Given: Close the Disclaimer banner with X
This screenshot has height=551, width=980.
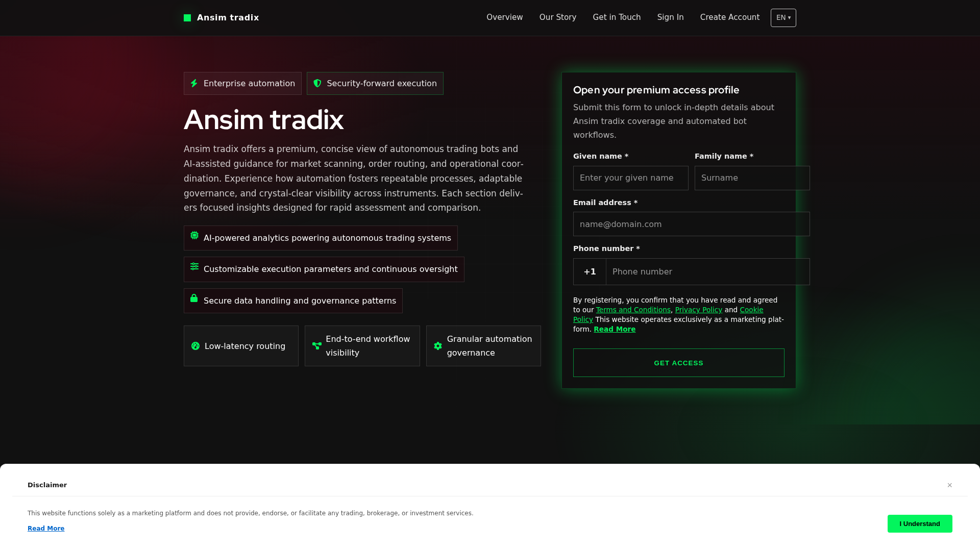Looking at the screenshot, I should pyautogui.click(x=950, y=485).
